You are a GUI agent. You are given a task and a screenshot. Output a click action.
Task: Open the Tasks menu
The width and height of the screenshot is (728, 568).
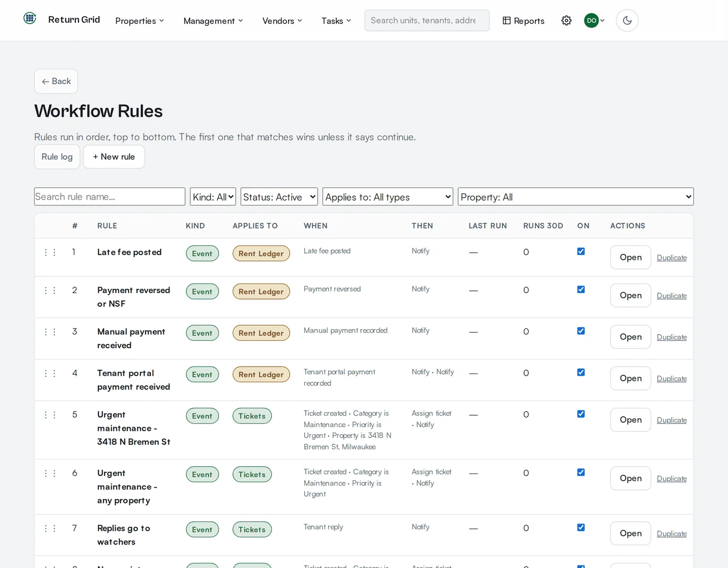336,21
